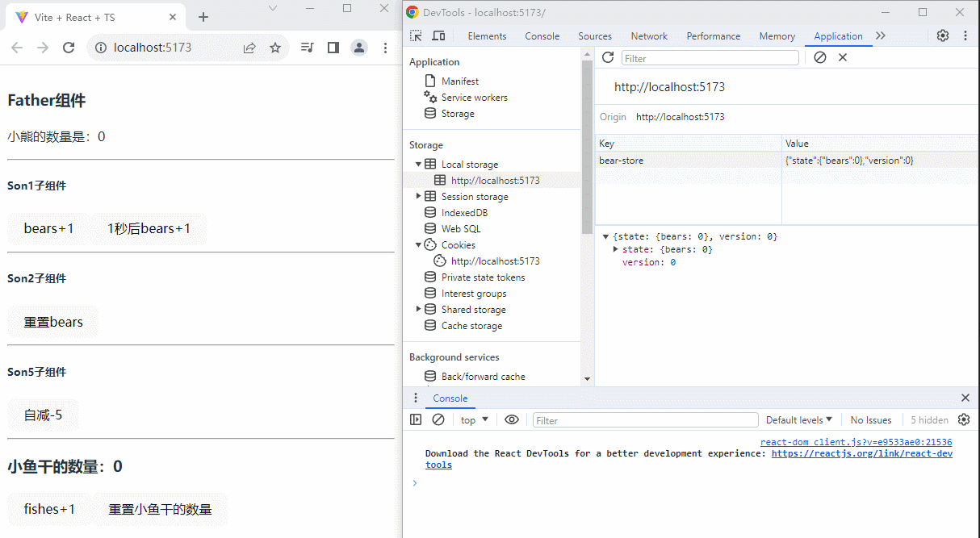
Task: Toggle the console sidebar panel
Action: [x=416, y=419]
